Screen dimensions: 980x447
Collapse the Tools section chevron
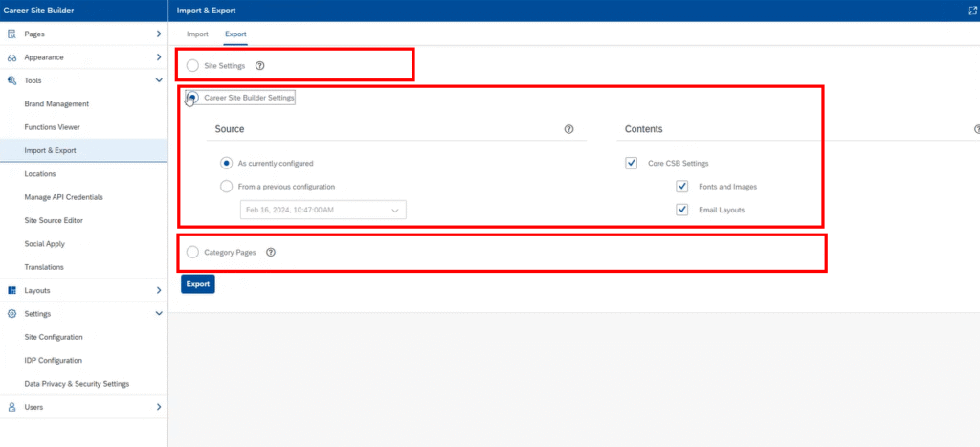(158, 80)
